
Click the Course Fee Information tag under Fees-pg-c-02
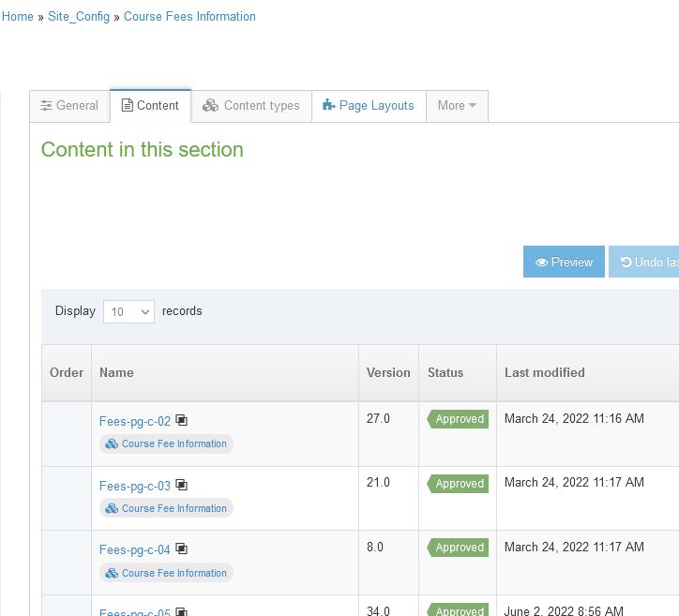(166, 443)
